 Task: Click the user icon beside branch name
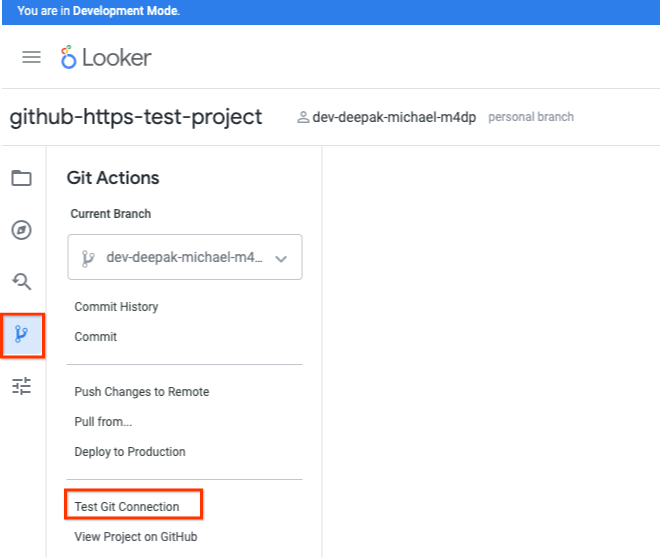[x=303, y=117]
